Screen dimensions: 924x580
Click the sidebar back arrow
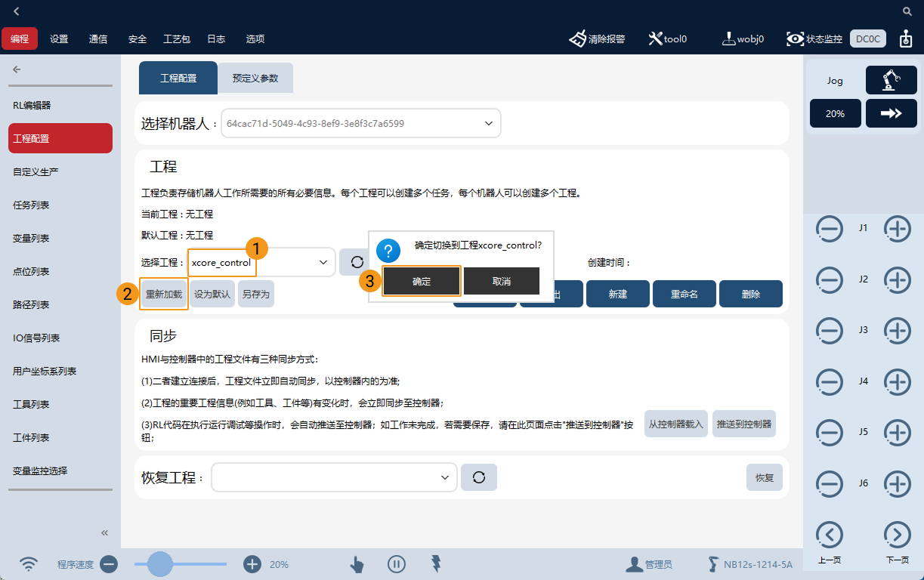(17, 69)
